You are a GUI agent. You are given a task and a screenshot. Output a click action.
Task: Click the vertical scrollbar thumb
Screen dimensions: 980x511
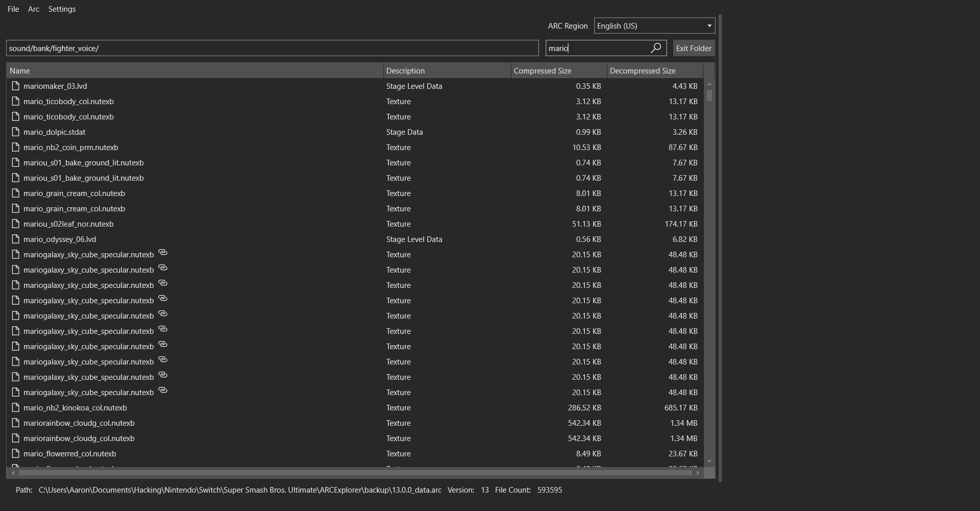pyautogui.click(x=709, y=95)
